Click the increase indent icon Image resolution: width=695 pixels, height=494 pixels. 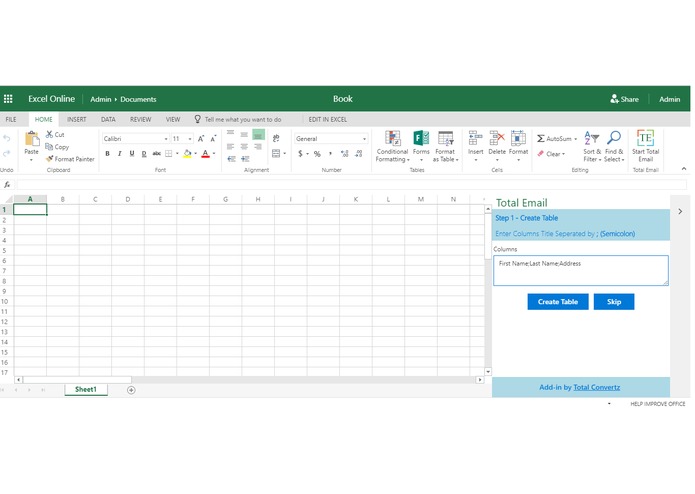coord(245,159)
